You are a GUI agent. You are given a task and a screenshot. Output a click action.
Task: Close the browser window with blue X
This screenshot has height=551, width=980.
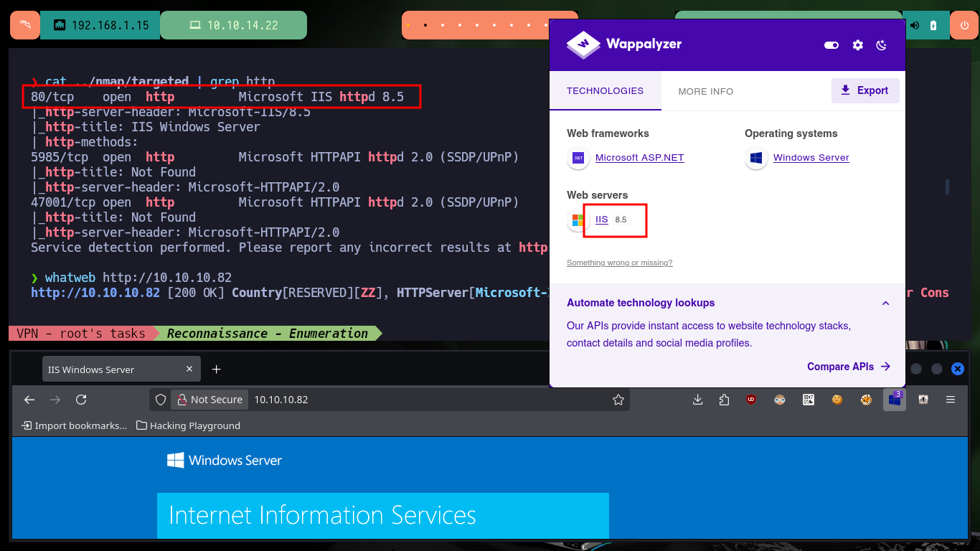point(958,369)
